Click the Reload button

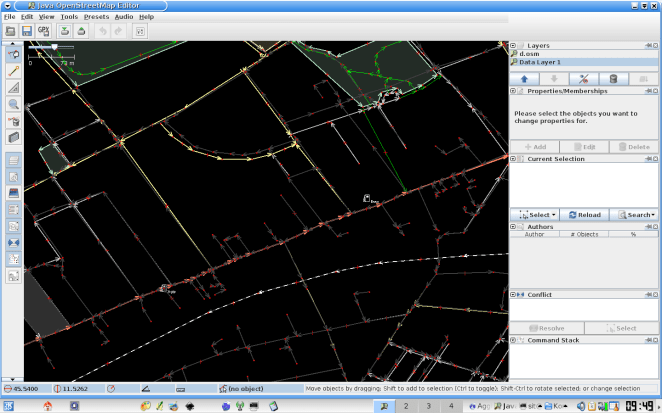[x=585, y=215]
